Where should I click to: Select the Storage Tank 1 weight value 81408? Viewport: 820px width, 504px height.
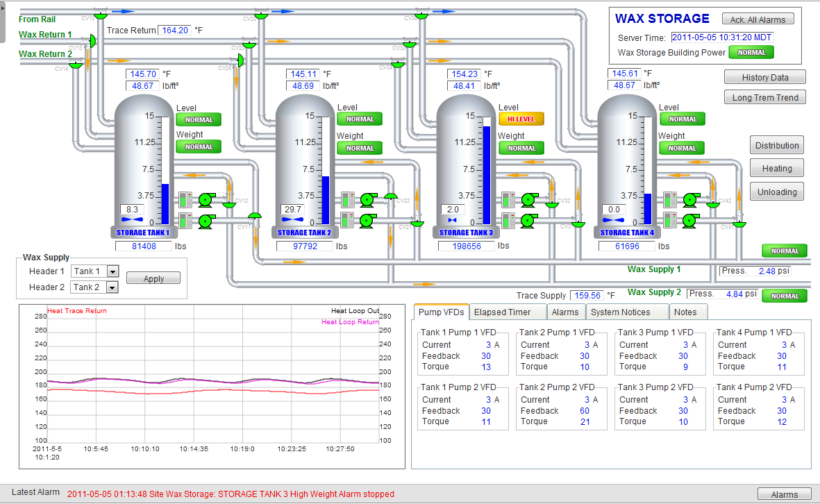[144, 246]
